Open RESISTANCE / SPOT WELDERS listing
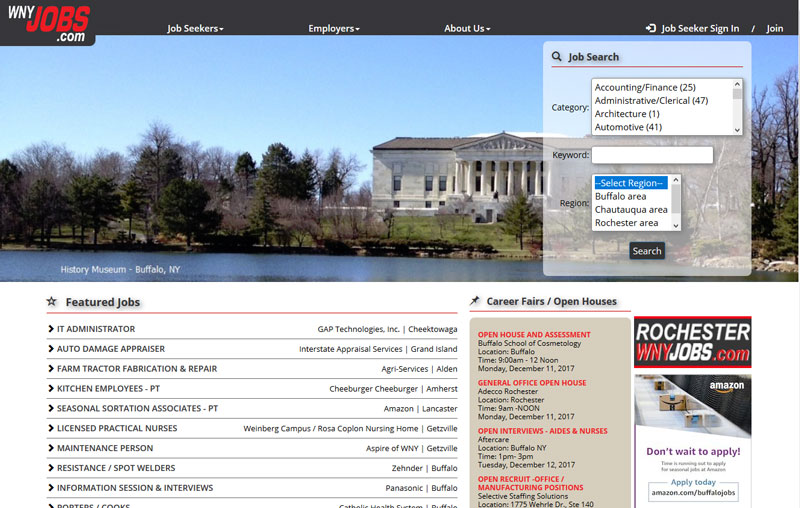Screen dimensions: 800x508 pos(116,468)
